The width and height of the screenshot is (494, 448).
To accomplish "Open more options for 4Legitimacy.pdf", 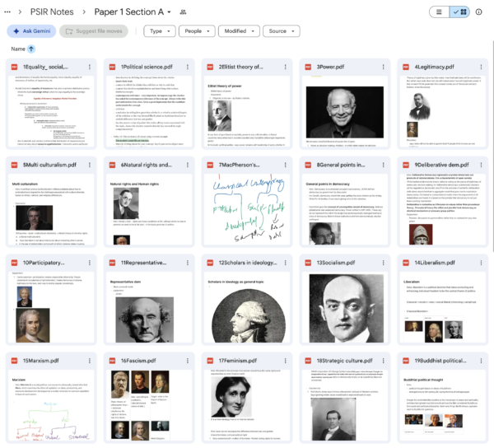I will click(x=481, y=67).
